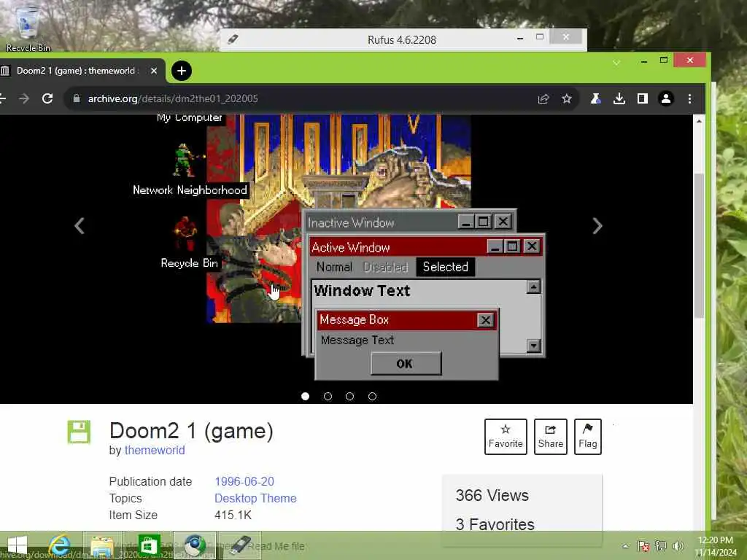This screenshot has width=747, height=560.
Task: Toggle the side panel icon
Action: coord(642,98)
